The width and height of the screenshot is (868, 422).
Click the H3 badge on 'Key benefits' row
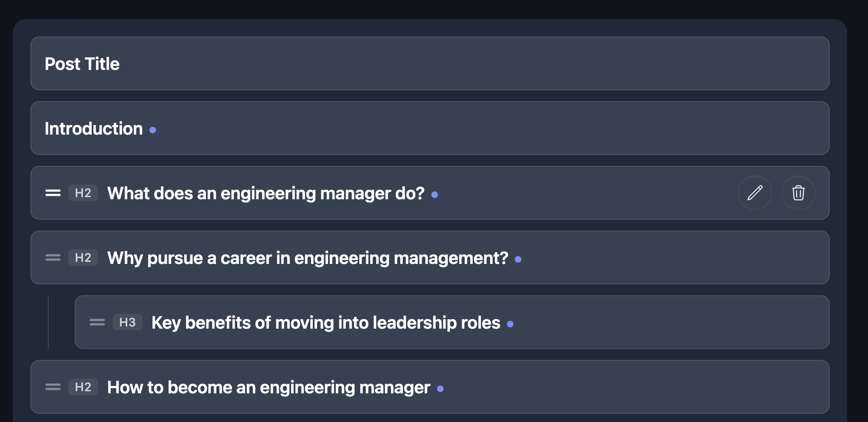point(127,322)
